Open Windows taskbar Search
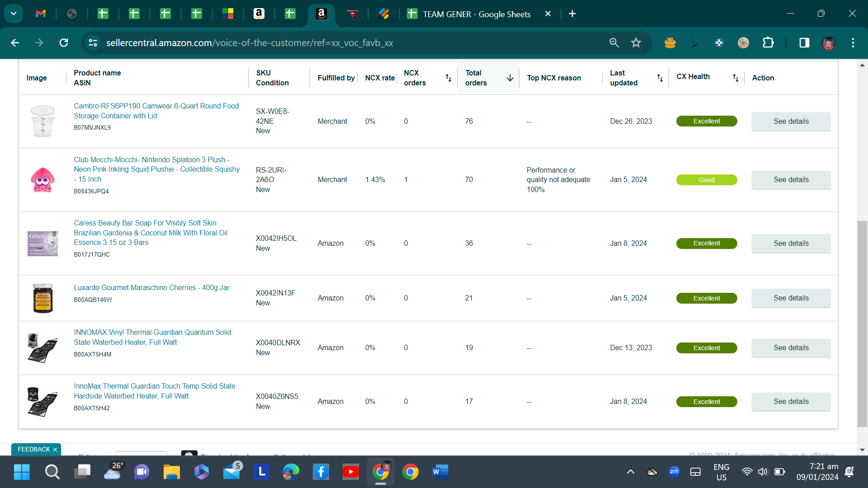 pos(52,472)
